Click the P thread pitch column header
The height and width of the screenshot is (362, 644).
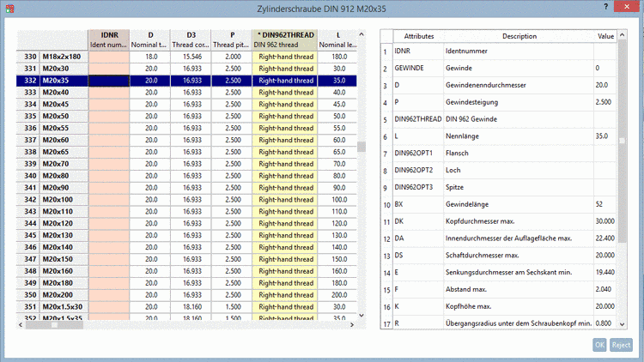tap(232, 39)
